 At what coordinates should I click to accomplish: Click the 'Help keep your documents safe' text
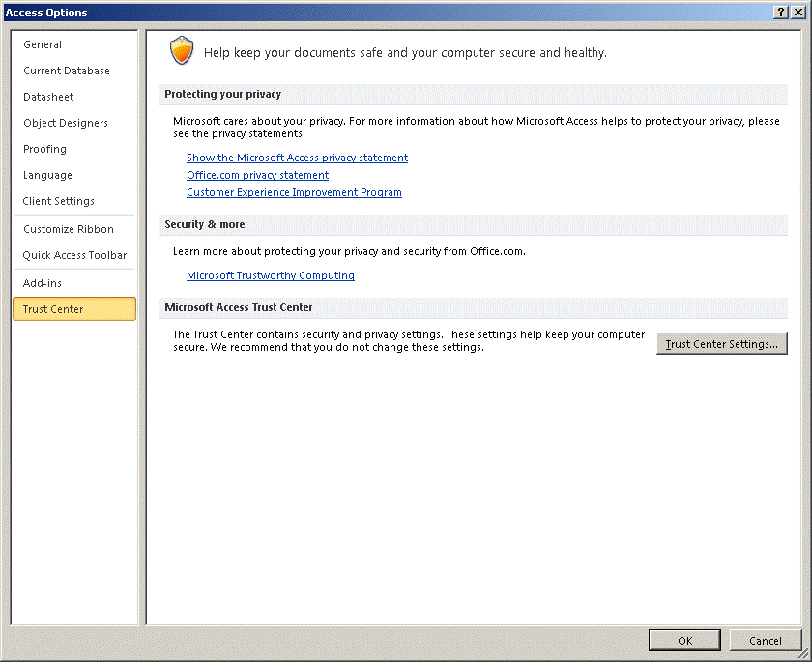tap(405, 53)
